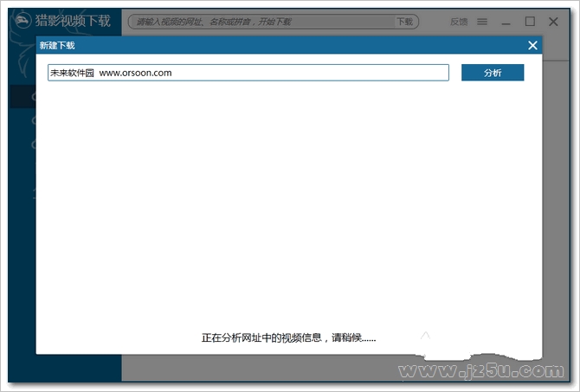The height and width of the screenshot is (392, 580).
Task: Open the 反馈 feedback link
Action: pyautogui.click(x=459, y=22)
